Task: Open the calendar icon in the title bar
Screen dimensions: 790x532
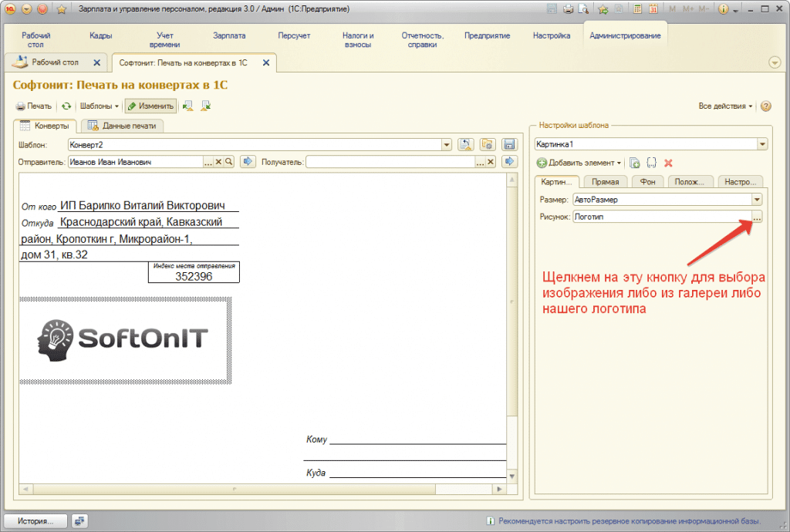Action: pos(653,8)
